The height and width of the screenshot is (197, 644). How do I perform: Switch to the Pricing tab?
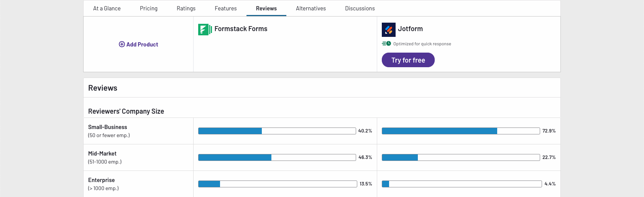click(x=149, y=8)
